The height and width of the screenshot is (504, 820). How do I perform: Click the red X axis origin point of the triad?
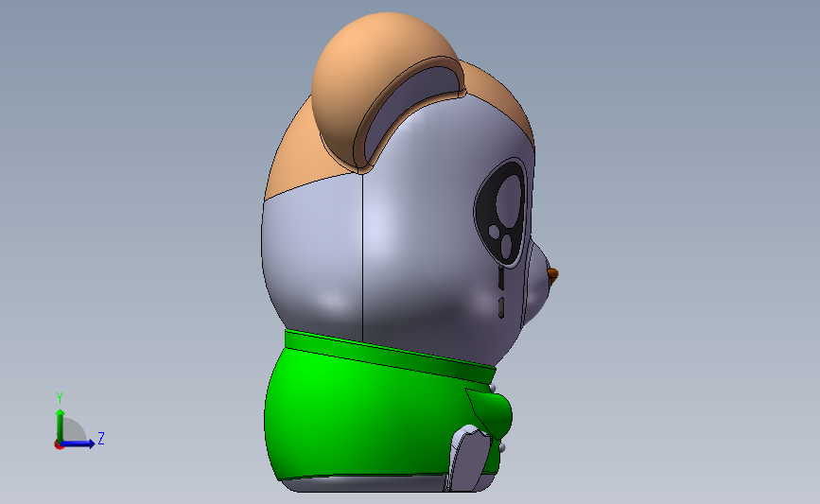pyautogui.click(x=59, y=445)
